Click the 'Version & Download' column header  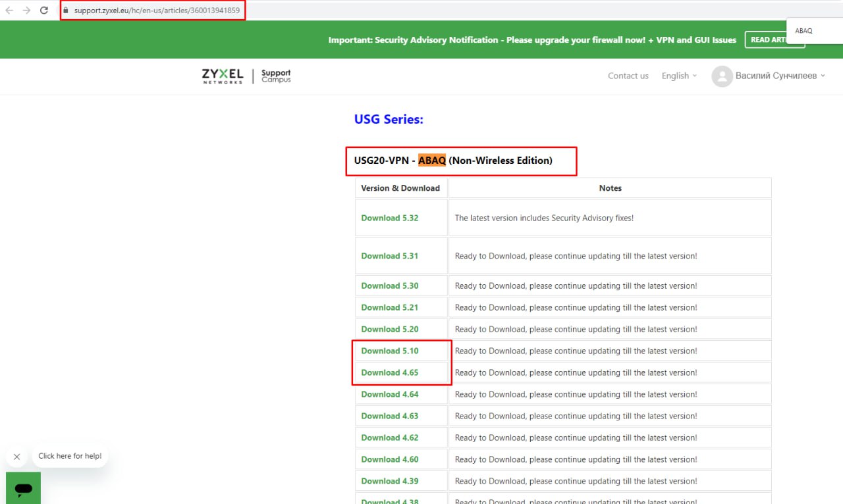click(x=400, y=188)
